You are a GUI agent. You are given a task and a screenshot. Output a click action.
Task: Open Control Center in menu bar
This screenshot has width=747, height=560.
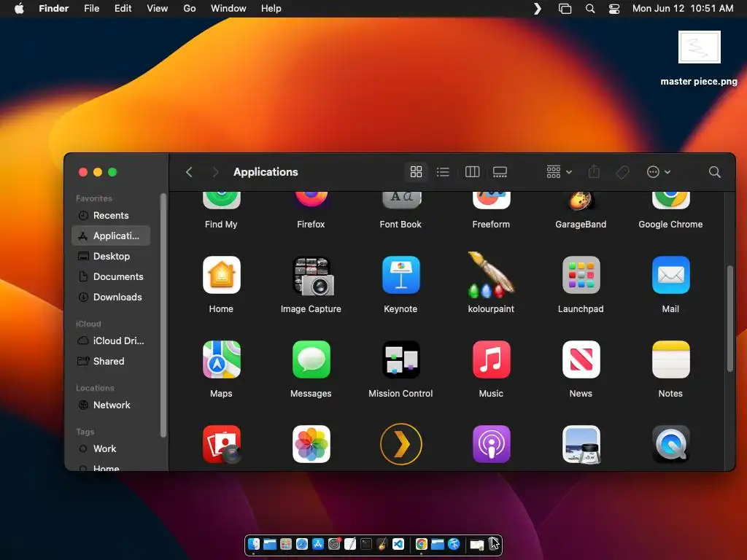click(x=614, y=9)
